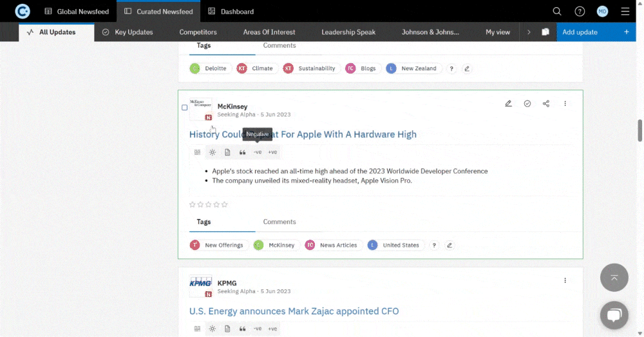
Task: Tick the McKinsey update checkbox
Action: click(184, 108)
